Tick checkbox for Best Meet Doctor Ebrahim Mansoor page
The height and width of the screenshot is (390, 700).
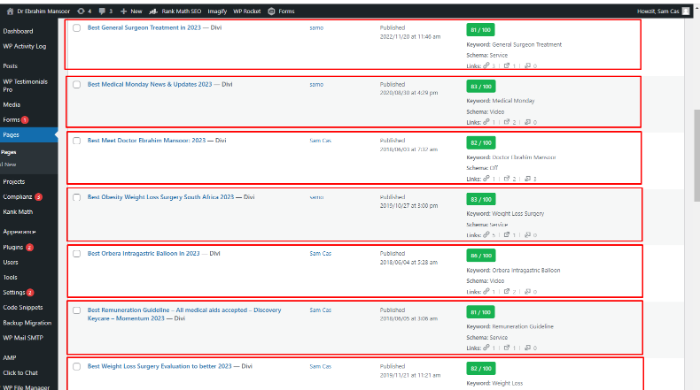tap(77, 141)
